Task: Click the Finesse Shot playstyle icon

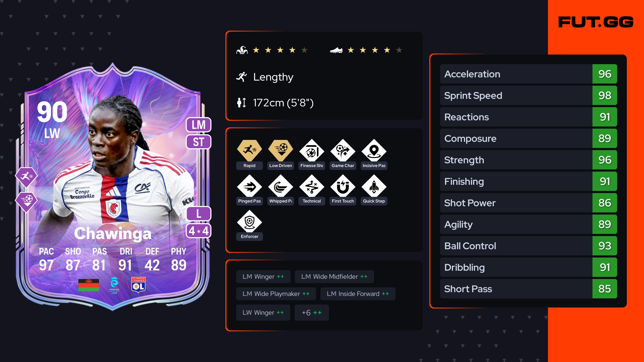Action: pyautogui.click(x=312, y=150)
